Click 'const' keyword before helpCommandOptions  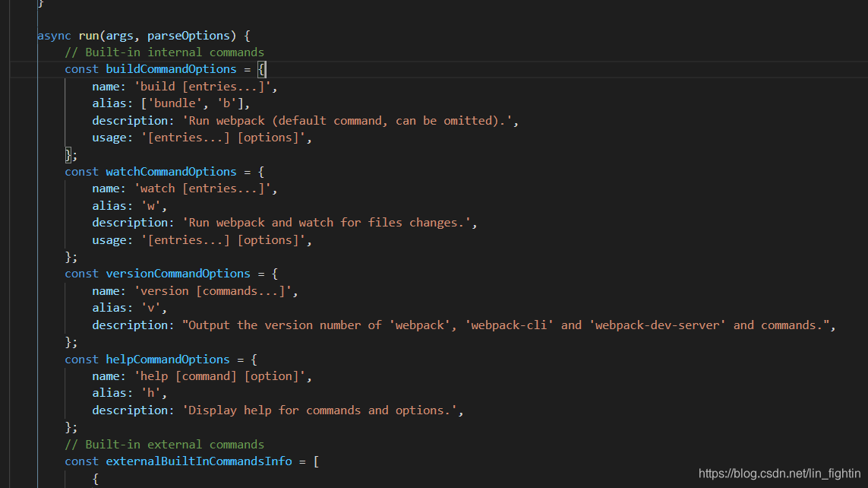[81, 359]
